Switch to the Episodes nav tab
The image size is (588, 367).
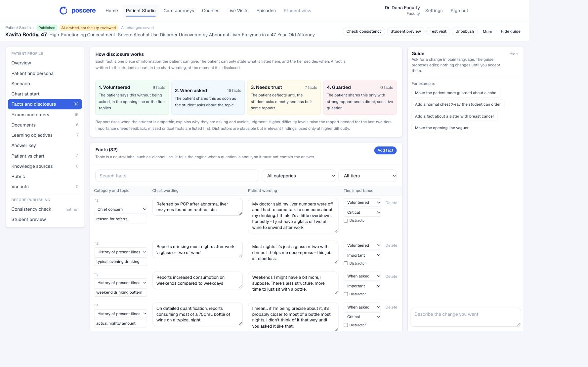[266, 11]
